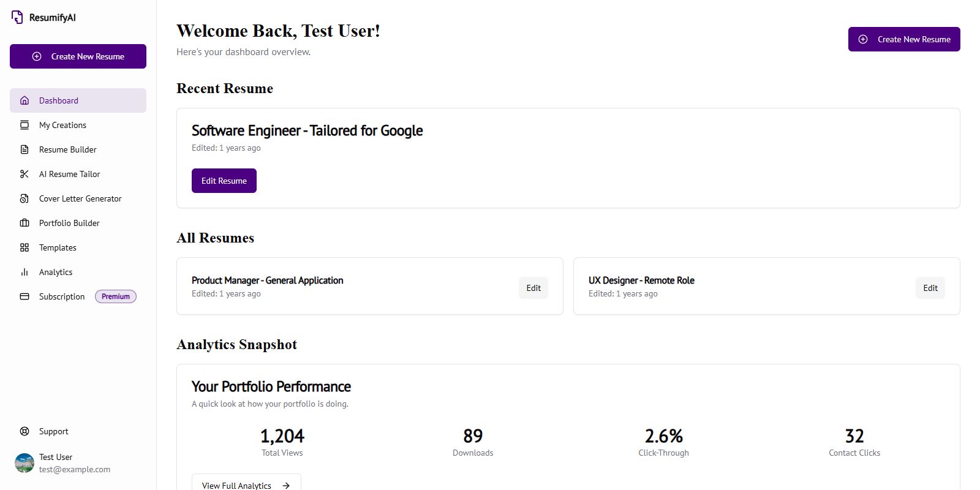Click the Analytics bar chart icon
The width and height of the screenshot is (980, 490).
coord(24,272)
